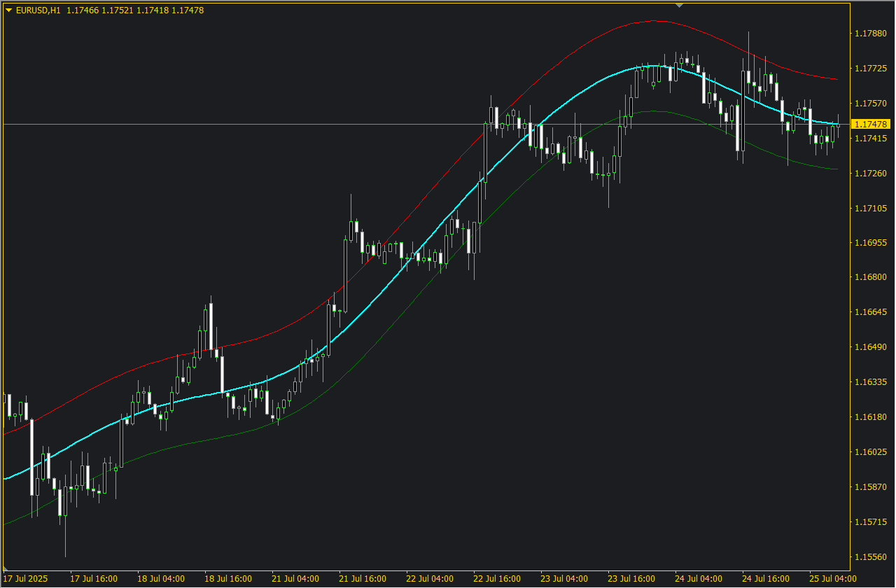Click the 1.16645 price axis label

coord(870,313)
